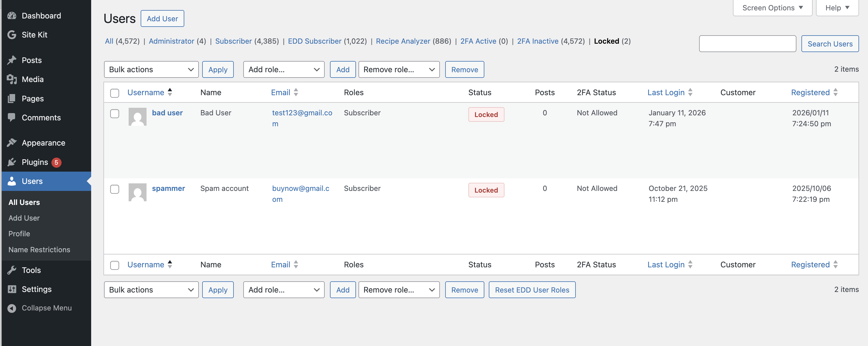The height and width of the screenshot is (346, 868).
Task: Select the Site Kit icon in sidebar
Action: [x=12, y=35]
